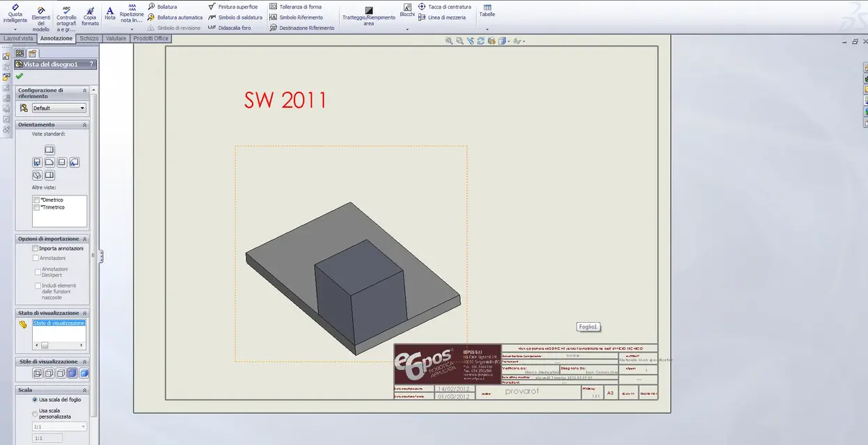The width and height of the screenshot is (868, 445).
Task: Toggle Annotazioni DimXpert checkbox
Action: click(x=38, y=272)
